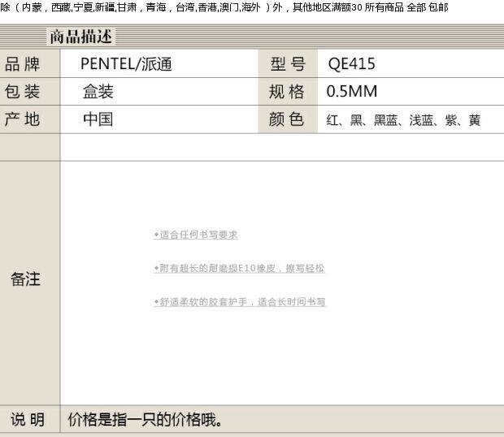
Task: Select the 产地 label cell
Action: pyautogui.click(x=30, y=119)
